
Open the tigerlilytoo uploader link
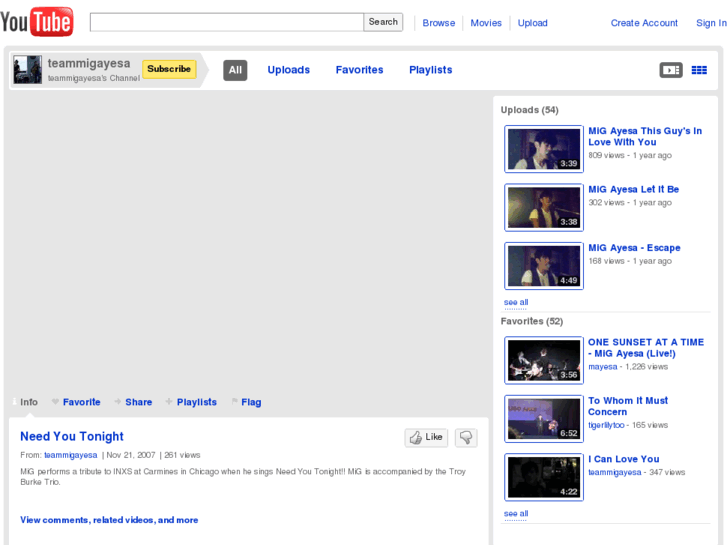tap(606, 425)
